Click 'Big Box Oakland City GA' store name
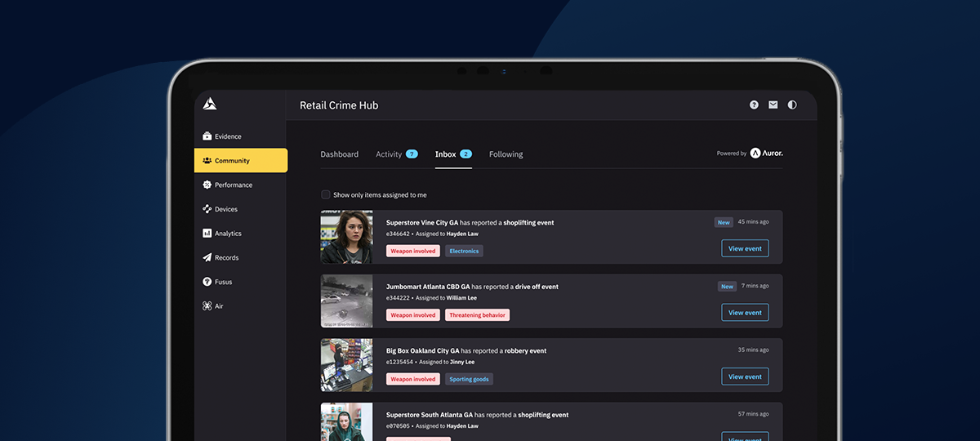 tap(423, 350)
